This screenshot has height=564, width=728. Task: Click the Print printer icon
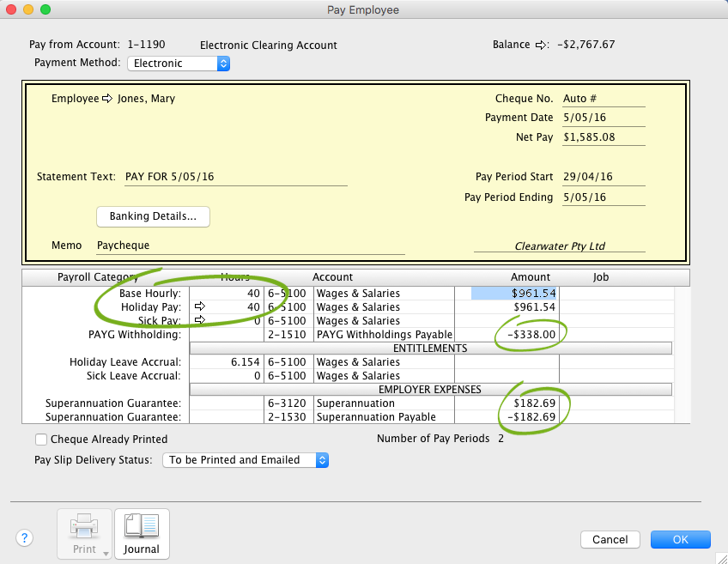coord(84,526)
